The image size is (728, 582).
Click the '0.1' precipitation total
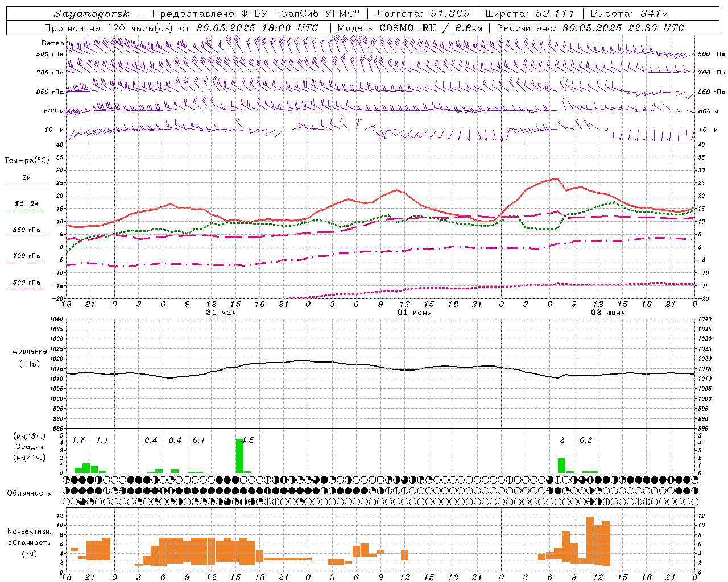coord(198,440)
